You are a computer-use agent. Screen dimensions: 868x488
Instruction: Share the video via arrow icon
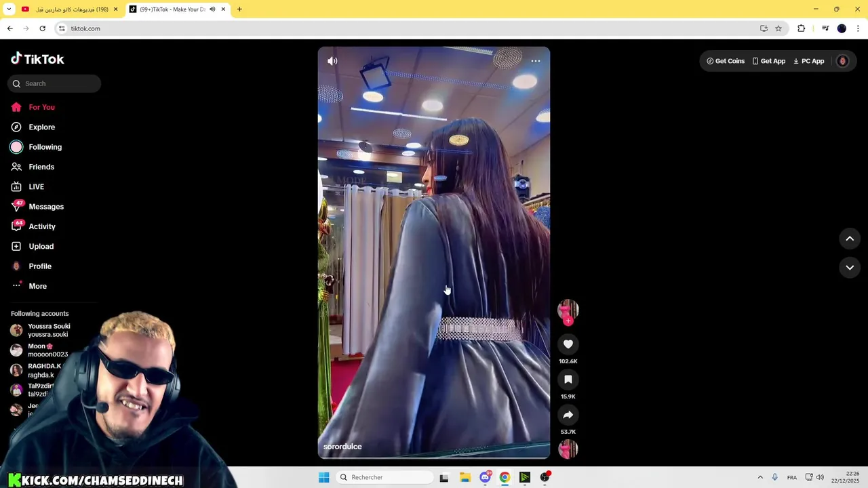point(568,415)
